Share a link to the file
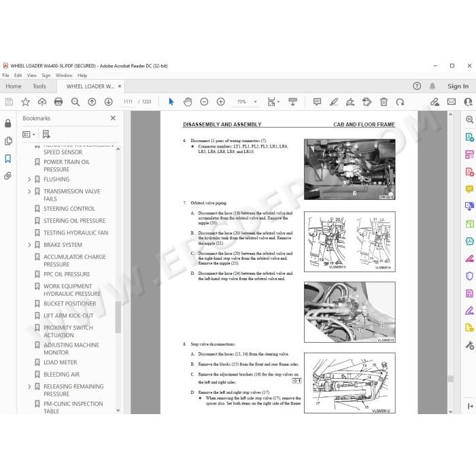The height and width of the screenshot is (476, 476). (x=435, y=102)
